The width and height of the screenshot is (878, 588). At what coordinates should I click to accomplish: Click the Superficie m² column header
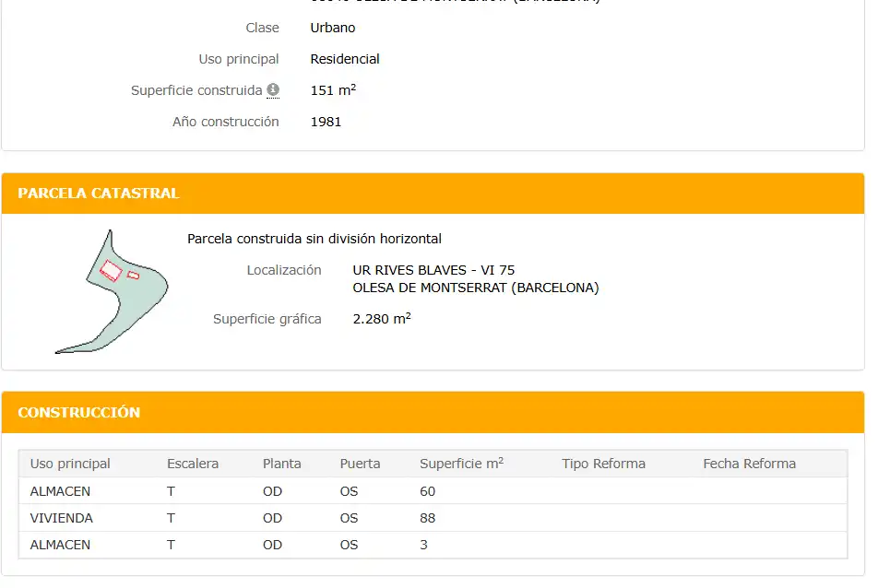pos(461,464)
